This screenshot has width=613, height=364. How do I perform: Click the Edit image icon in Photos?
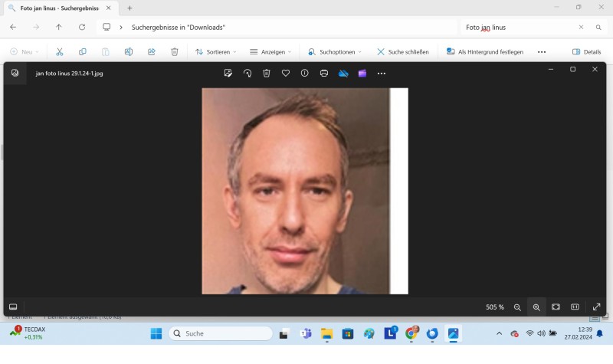click(228, 73)
